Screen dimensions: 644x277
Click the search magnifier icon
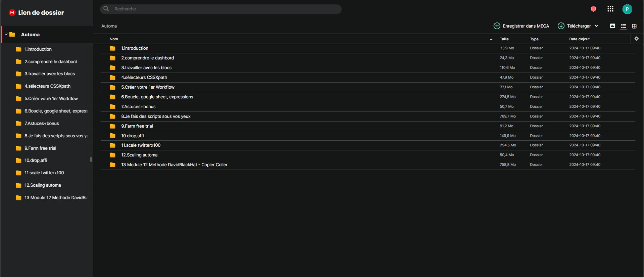click(x=106, y=9)
